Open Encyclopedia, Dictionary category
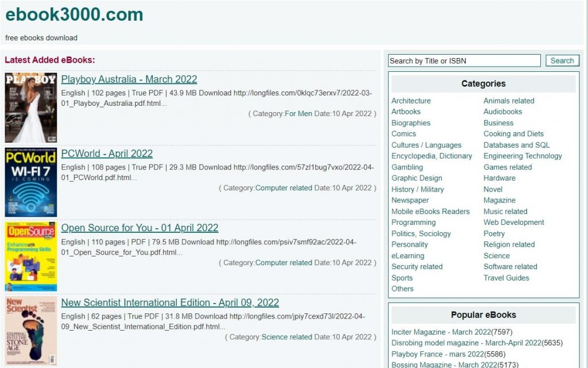 432,156
